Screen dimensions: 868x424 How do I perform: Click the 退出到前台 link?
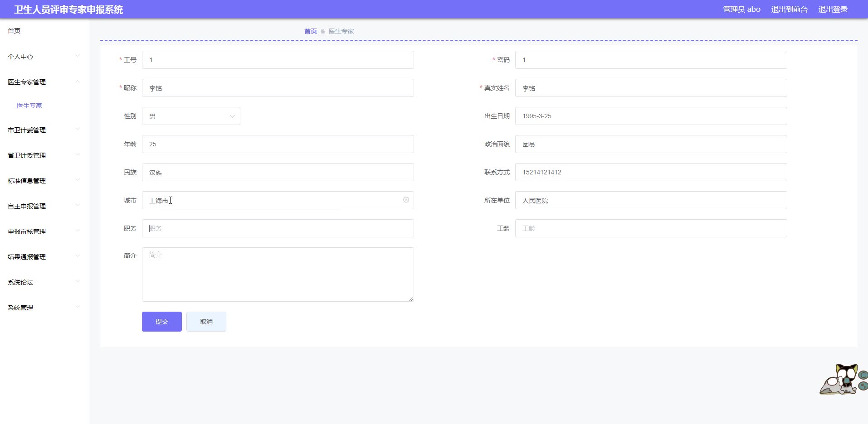click(790, 9)
